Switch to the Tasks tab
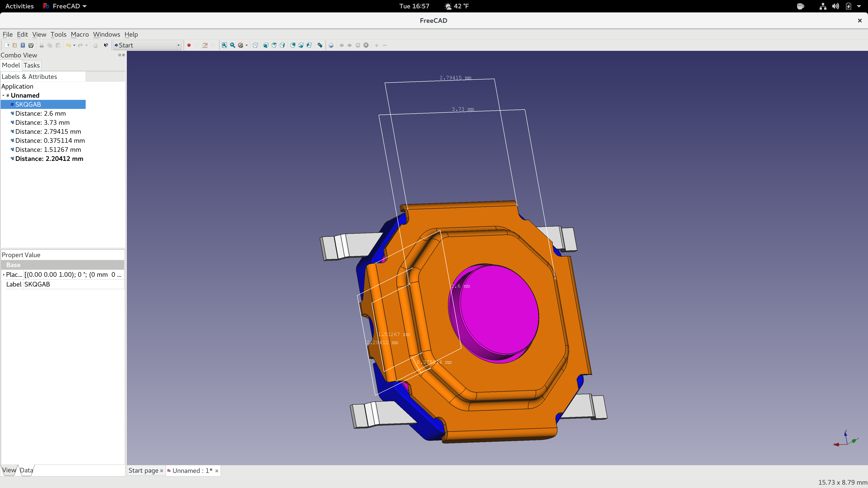Viewport: 868px width, 488px height. click(32, 65)
